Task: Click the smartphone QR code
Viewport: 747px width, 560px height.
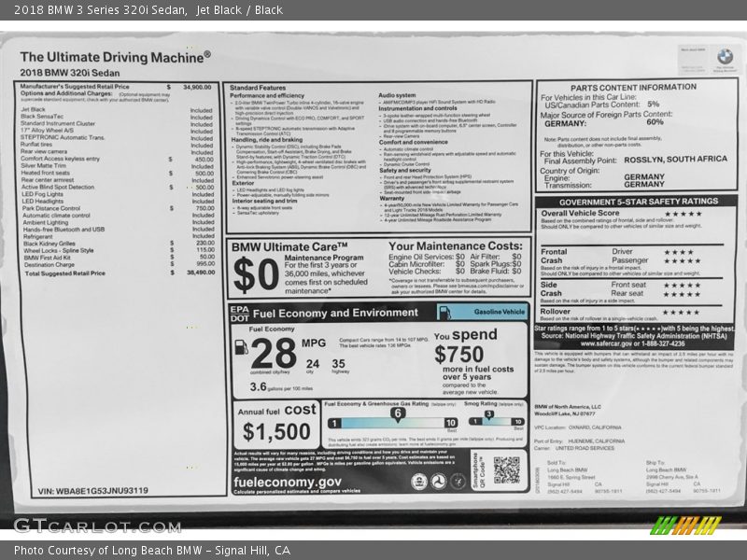Action: tap(507, 470)
